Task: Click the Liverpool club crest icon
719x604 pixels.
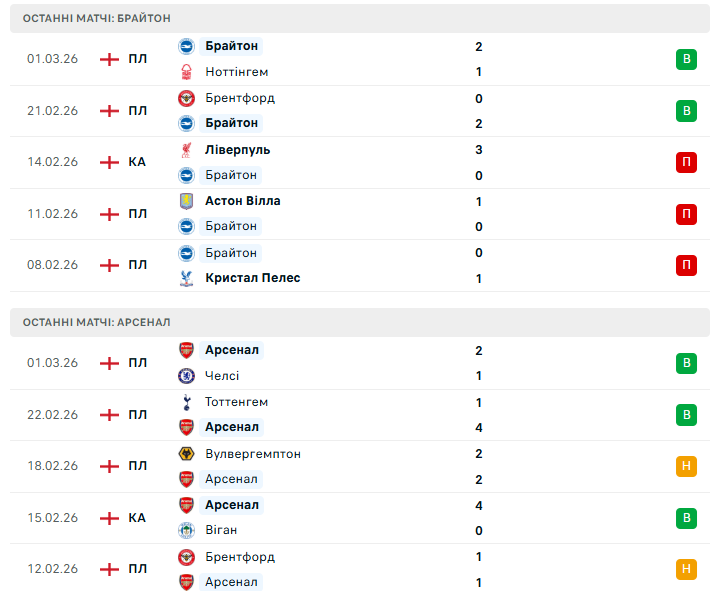Action: (186, 150)
